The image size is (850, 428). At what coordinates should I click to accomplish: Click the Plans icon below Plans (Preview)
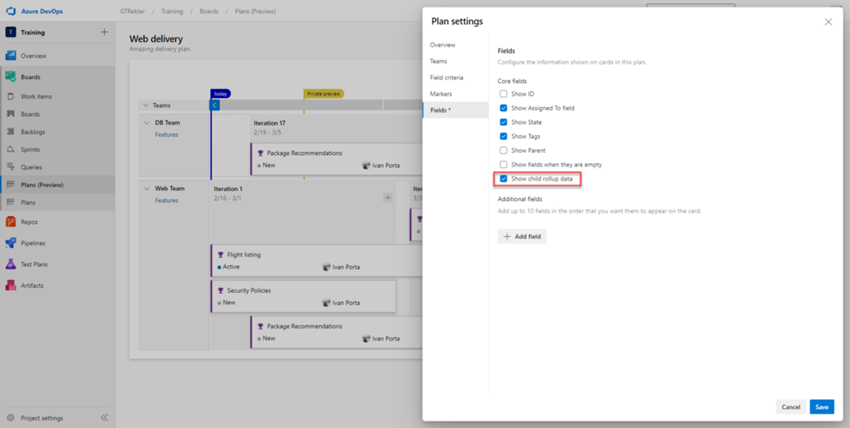(10, 202)
